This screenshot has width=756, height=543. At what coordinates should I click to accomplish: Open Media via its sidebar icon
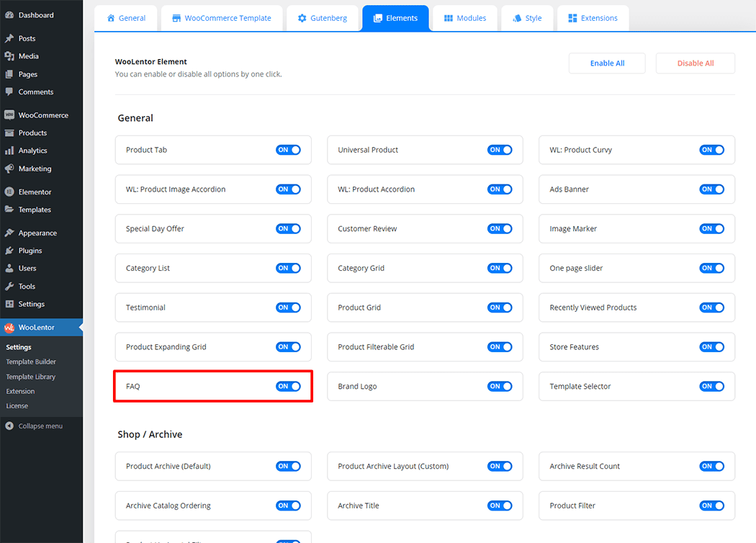[9, 56]
